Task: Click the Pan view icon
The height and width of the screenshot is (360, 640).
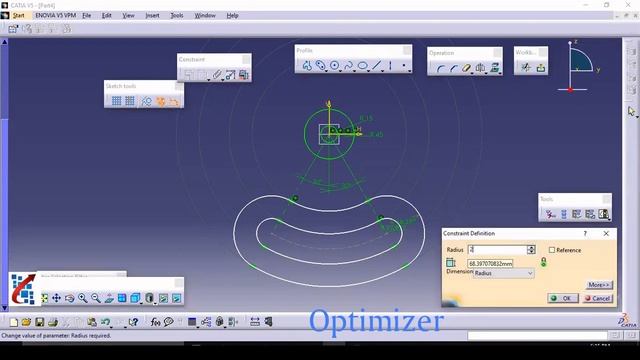Action: pos(56,298)
